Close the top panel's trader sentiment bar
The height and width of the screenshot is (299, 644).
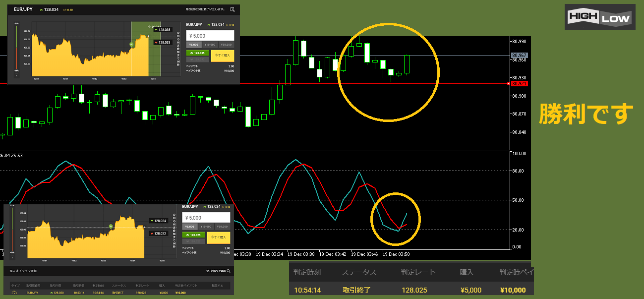(x=16, y=76)
